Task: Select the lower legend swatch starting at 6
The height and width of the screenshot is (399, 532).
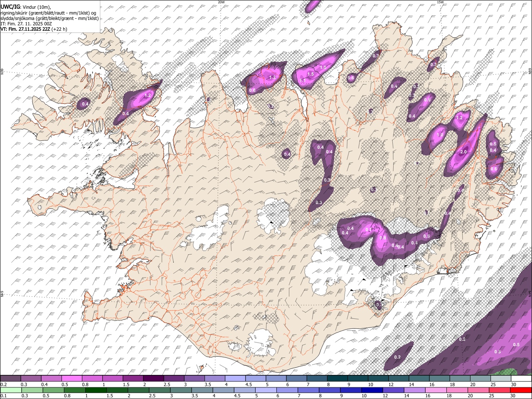Action: pyautogui.click(x=288, y=390)
